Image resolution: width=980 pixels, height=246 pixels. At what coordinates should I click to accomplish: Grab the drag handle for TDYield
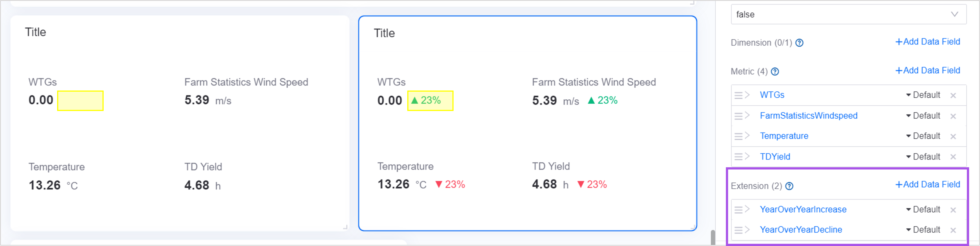tap(738, 157)
